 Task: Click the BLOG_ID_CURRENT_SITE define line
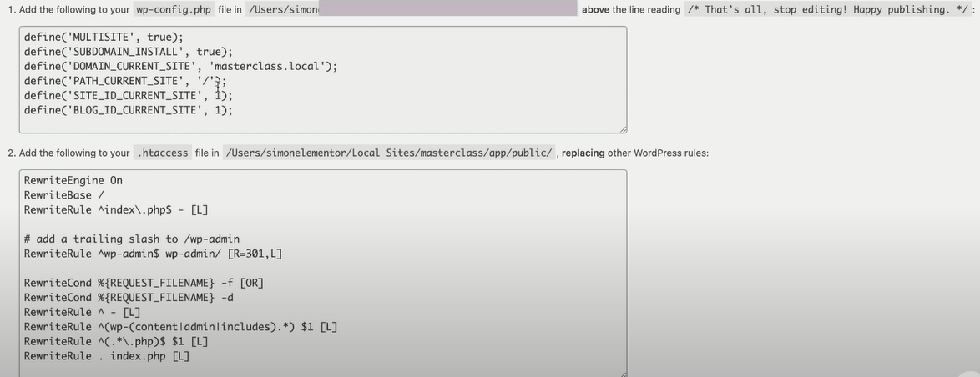coord(128,110)
